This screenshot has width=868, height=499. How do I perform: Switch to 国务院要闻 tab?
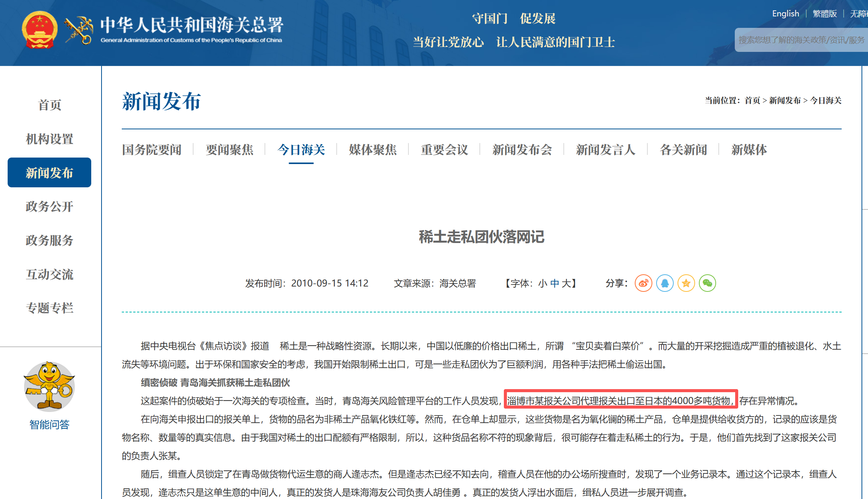(x=152, y=150)
